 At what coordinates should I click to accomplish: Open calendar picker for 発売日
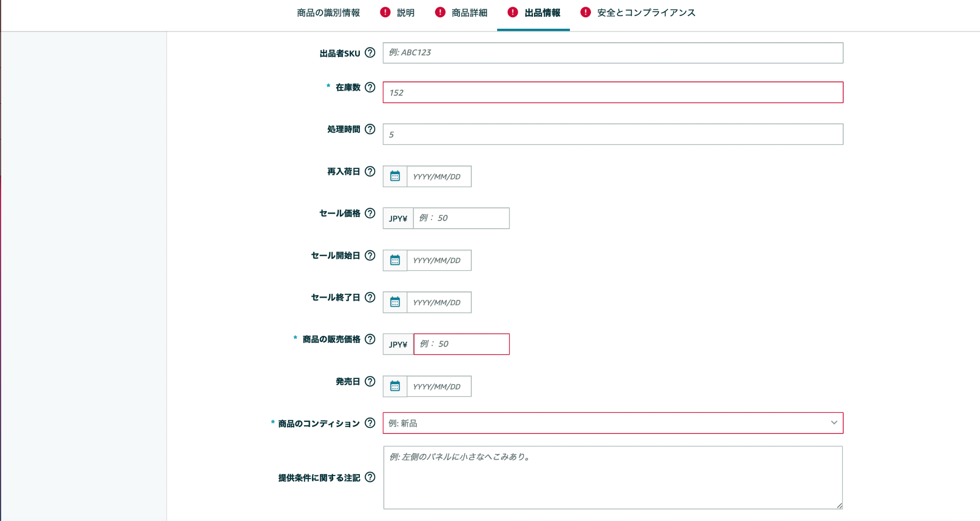tap(395, 386)
